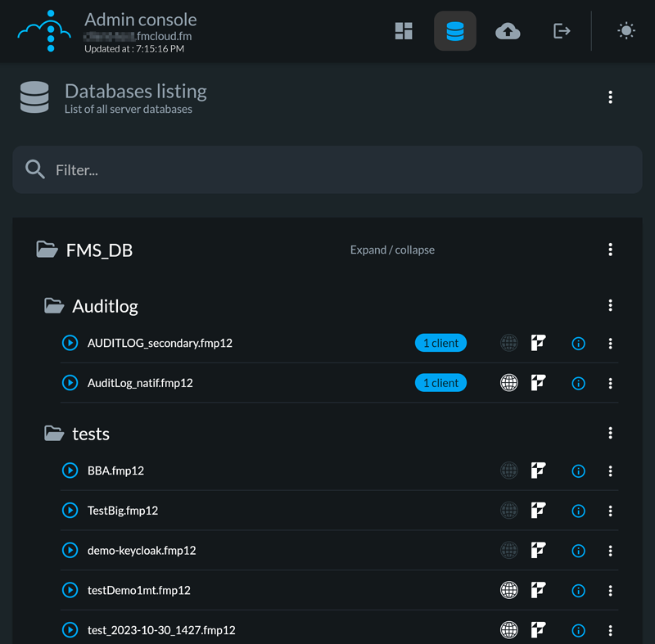Start the test_2023-10-30_1427.fmp12 database

pos(70,630)
